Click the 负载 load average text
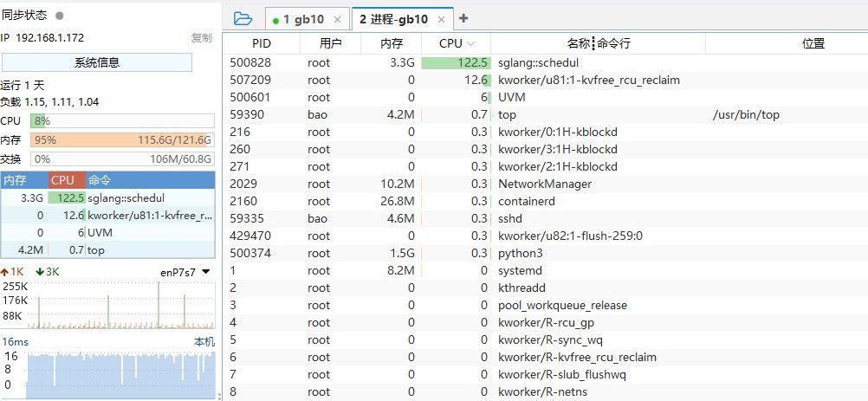The width and height of the screenshot is (868, 401). (x=50, y=102)
